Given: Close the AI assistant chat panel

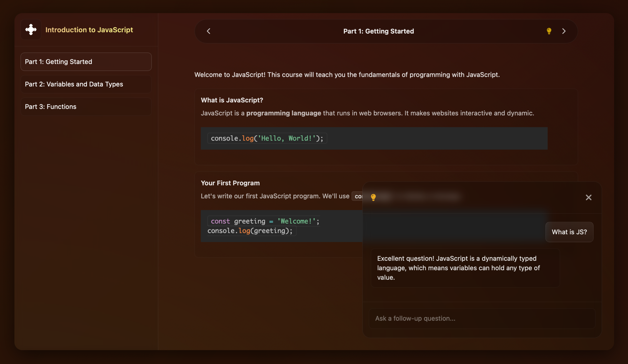Looking at the screenshot, I should [588, 198].
